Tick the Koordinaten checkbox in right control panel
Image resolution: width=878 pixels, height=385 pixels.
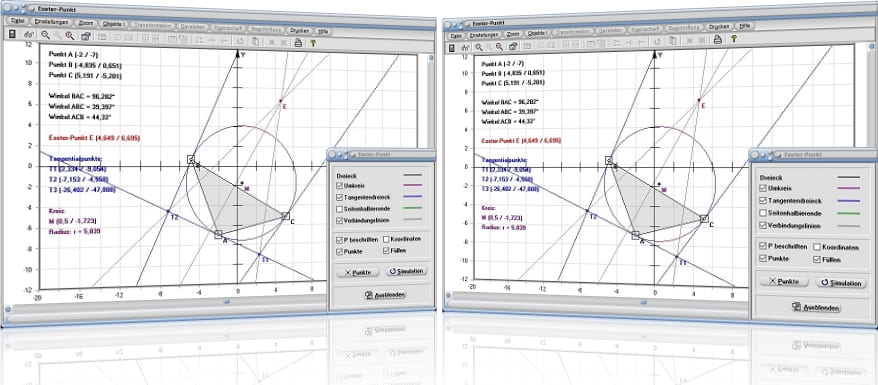pyautogui.click(x=817, y=247)
